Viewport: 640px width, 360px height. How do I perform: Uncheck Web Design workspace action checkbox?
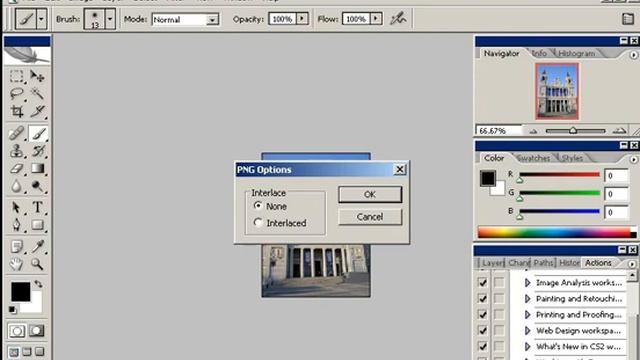(482, 330)
